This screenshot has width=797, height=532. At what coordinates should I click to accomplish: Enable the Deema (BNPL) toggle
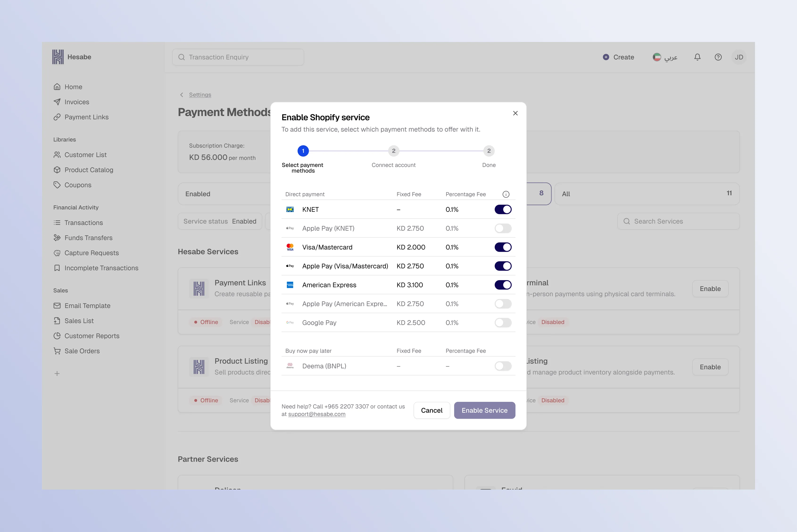pyautogui.click(x=503, y=366)
